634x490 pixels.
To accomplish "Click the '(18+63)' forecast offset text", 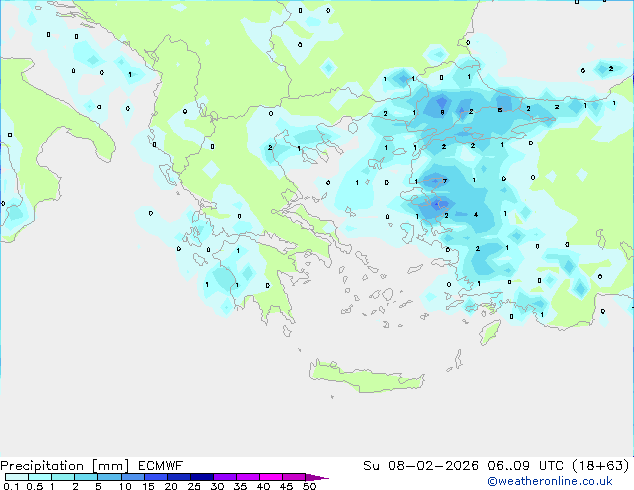I will point(601,466).
